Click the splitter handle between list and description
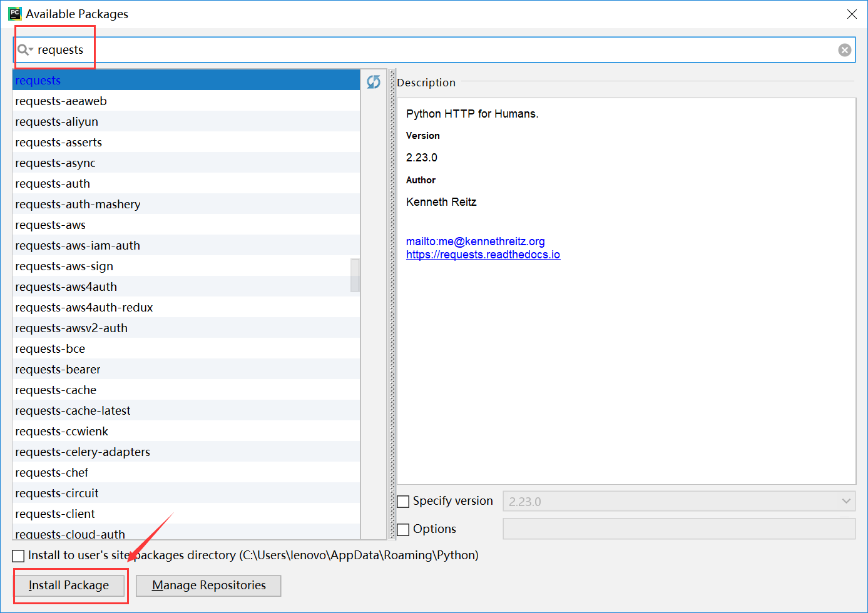Screen dimensions: 868x613 pyautogui.click(x=392, y=304)
